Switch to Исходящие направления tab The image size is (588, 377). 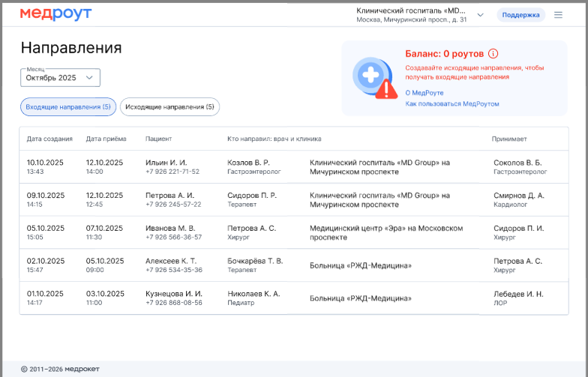coord(169,107)
